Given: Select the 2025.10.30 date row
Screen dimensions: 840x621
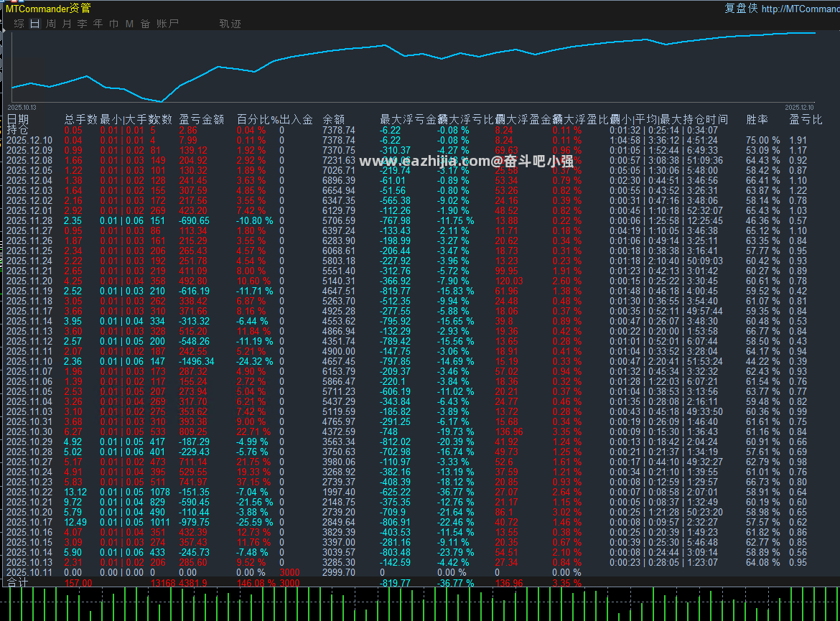Looking at the screenshot, I should point(29,432).
